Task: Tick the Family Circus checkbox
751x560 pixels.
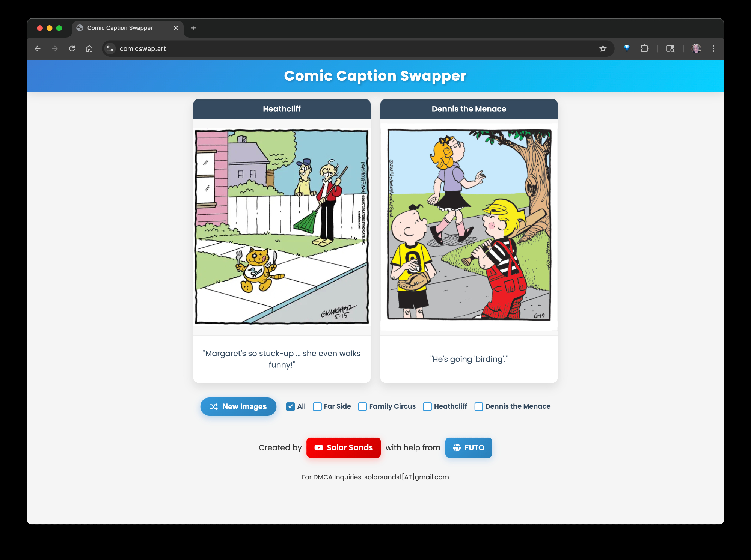Action: point(362,406)
